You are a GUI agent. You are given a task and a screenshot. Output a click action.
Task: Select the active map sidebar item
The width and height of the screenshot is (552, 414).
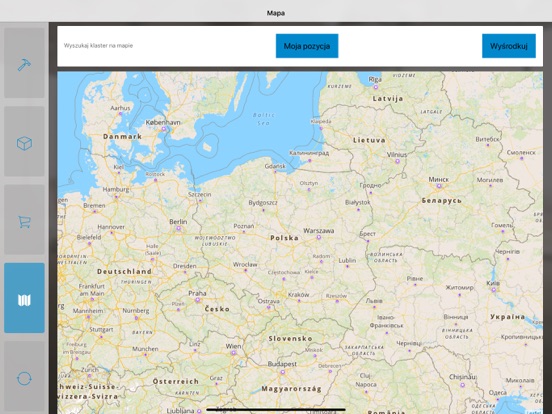coord(24,298)
